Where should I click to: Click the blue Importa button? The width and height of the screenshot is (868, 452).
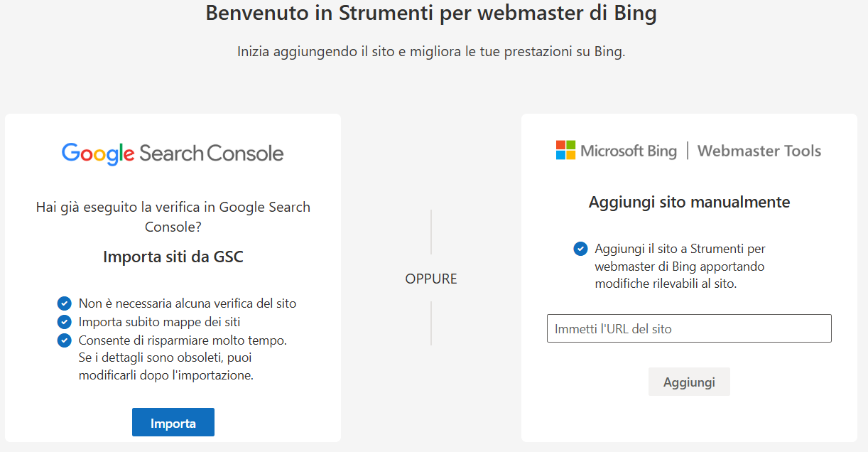click(173, 422)
